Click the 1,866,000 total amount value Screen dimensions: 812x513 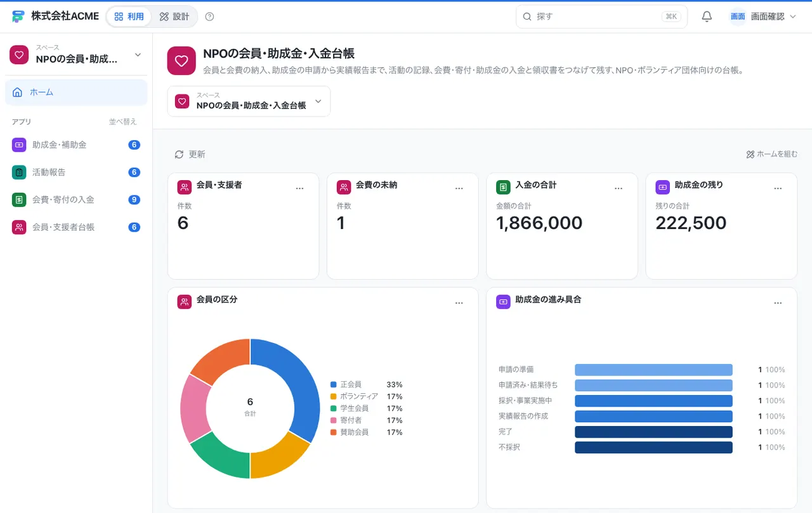539,223
